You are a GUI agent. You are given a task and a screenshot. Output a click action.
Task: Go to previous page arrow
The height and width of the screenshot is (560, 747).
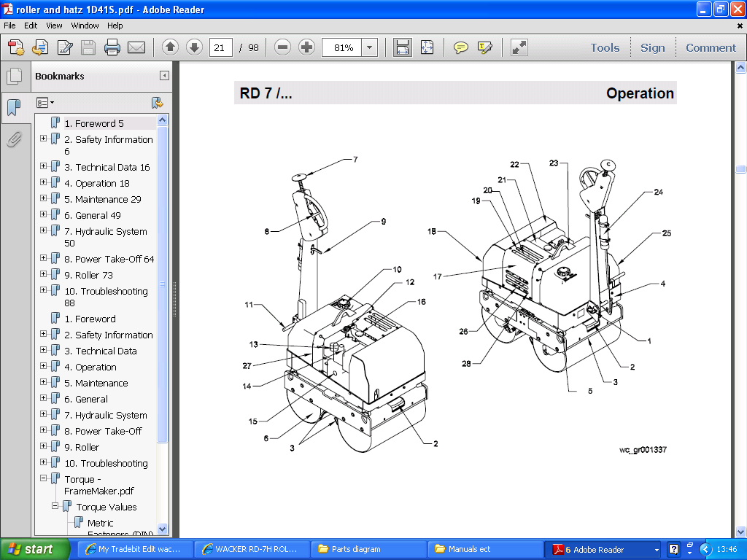pos(170,48)
